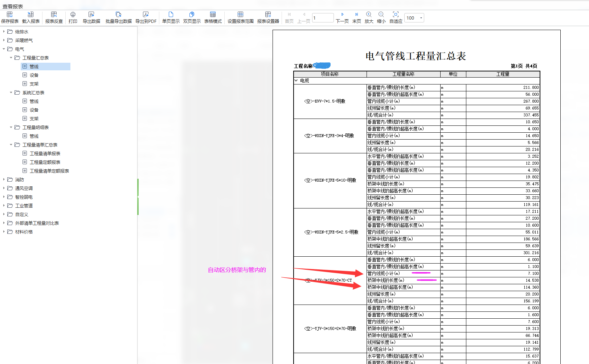Click the 单位 column header

click(453, 74)
